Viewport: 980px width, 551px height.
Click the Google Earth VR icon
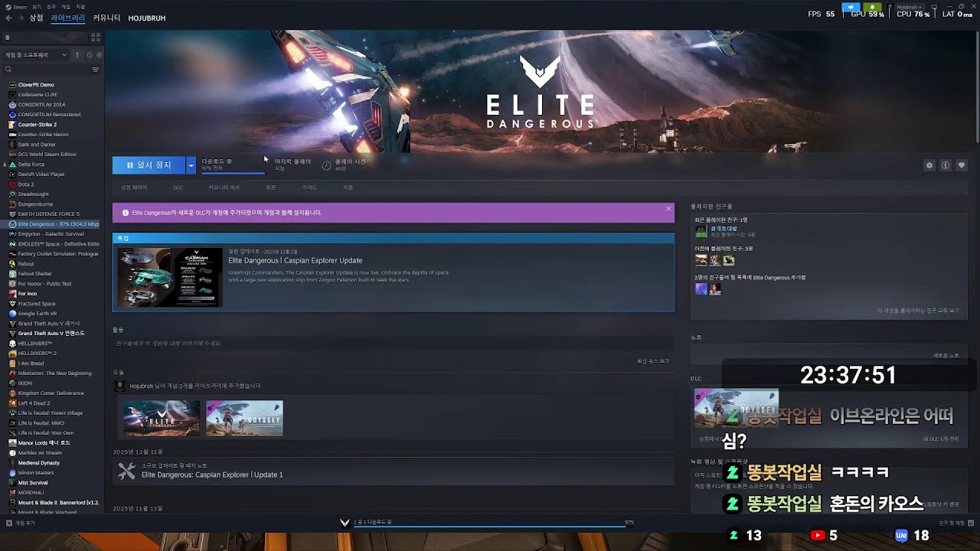pos(12,314)
